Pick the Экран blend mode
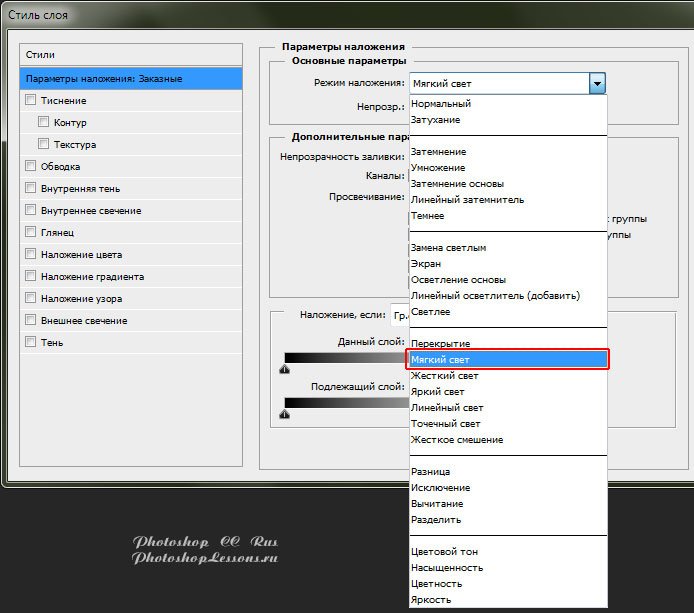This screenshot has height=613, width=694. pos(427,264)
